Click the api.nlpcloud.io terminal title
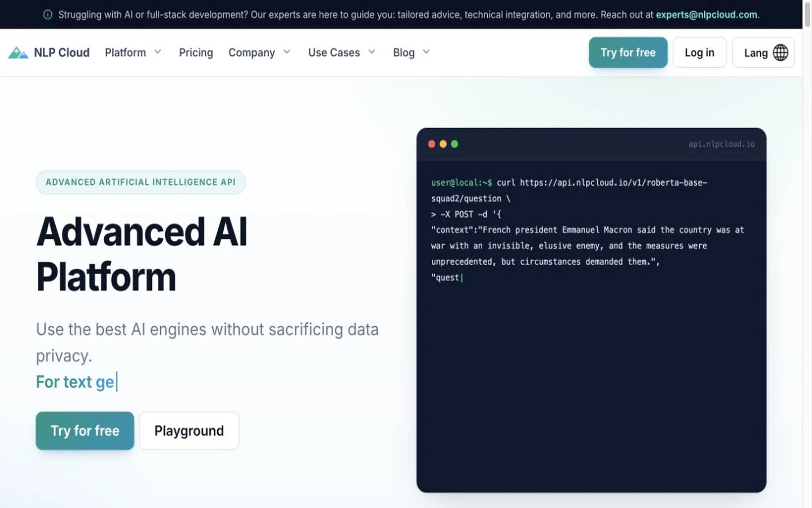 coord(721,144)
